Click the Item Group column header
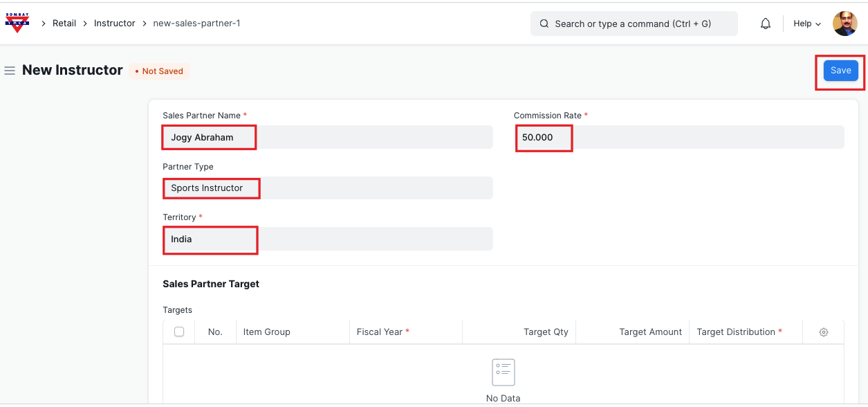This screenshot has height=407, width=868. tap(267, 332)
